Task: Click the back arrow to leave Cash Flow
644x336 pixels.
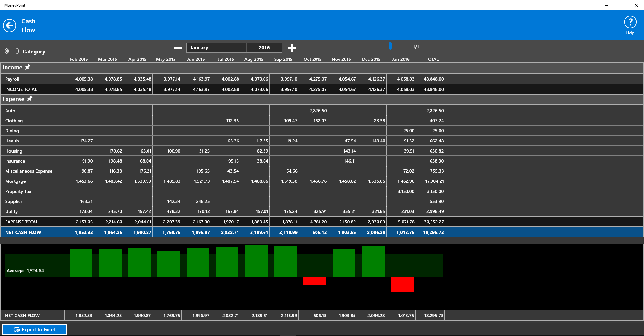Action: pos(10,25)
